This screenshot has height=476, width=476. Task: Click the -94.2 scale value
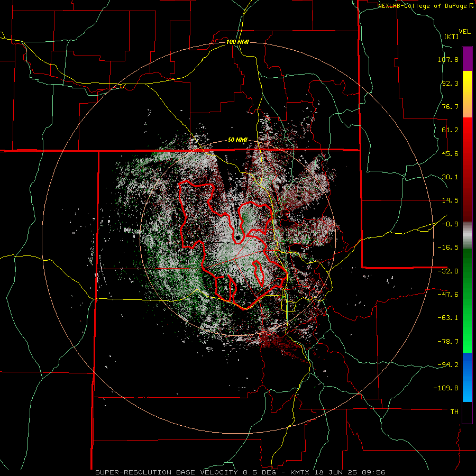tap(448, 364)
